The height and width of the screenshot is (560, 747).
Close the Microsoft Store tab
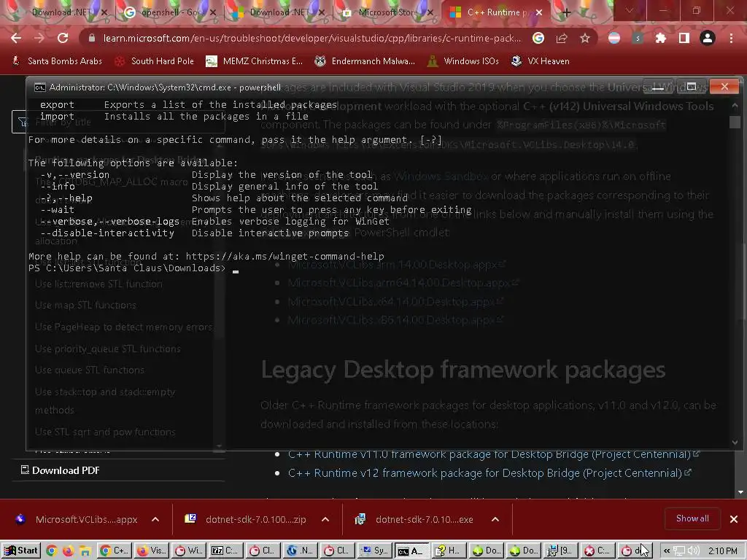tap(430, 12)
